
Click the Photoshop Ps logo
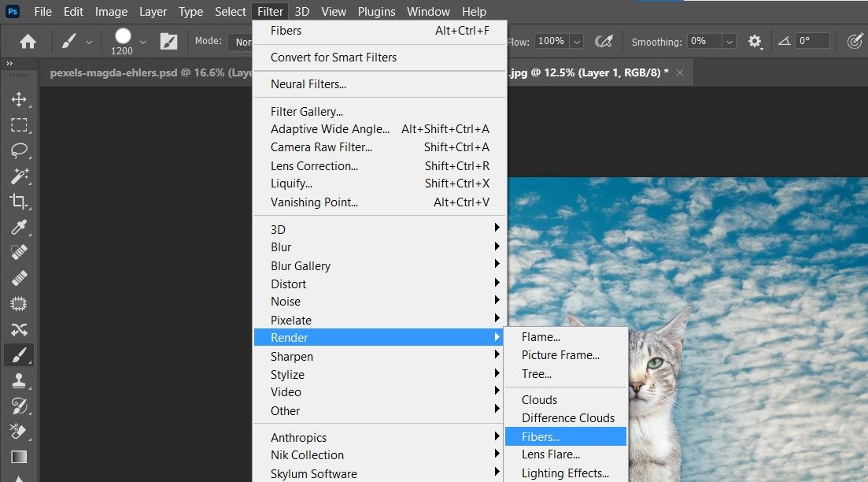pyautogui.click(x=12, y=11)
